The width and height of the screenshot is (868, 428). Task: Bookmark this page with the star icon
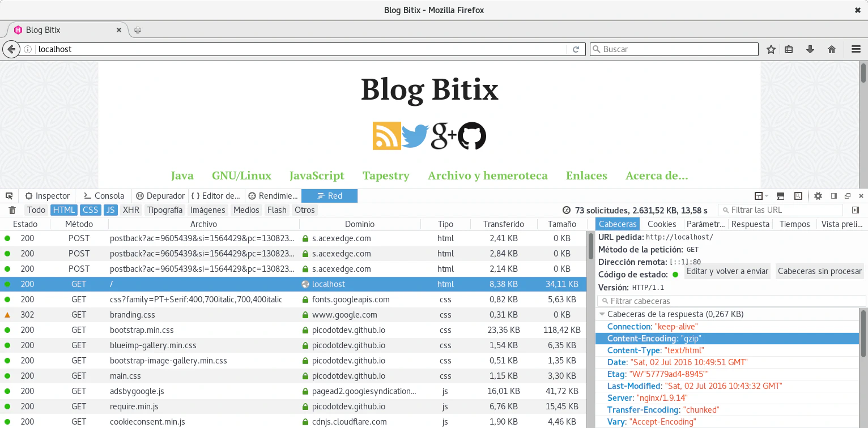coord(771,49)
